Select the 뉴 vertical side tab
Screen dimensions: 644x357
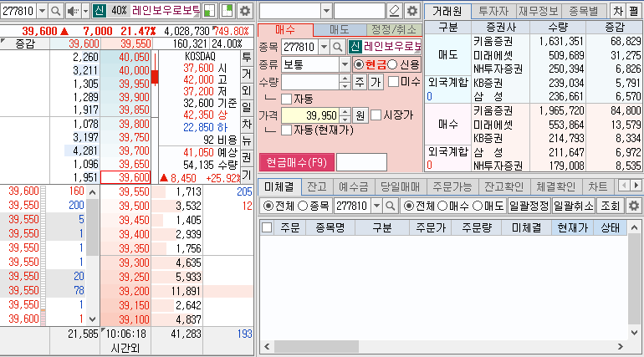[x=247, y=140]
